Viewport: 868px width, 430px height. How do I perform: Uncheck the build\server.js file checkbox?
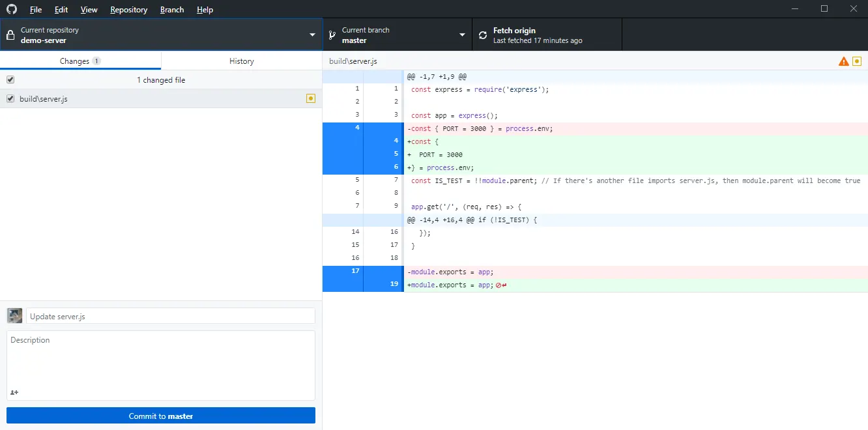click(x=10, y=98)
